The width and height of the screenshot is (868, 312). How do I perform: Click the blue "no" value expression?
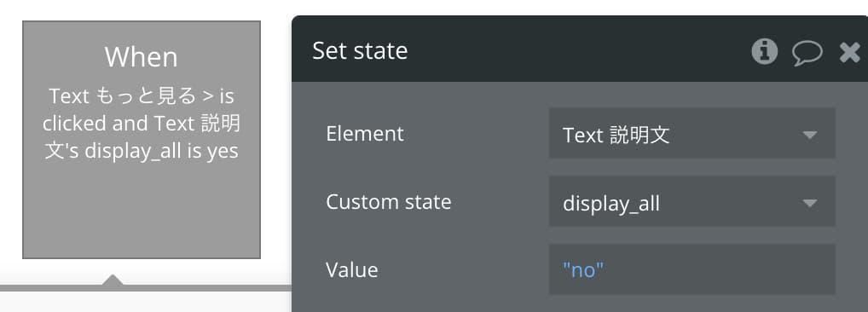click(583, 269)
